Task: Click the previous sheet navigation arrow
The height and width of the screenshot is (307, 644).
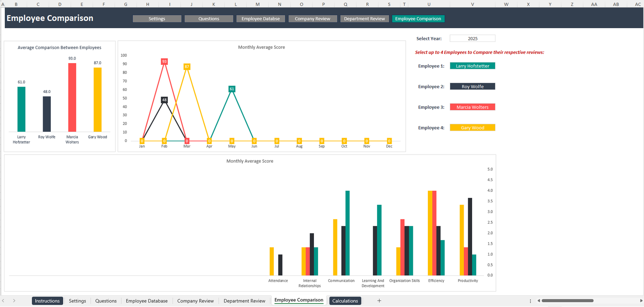Action: click(x=3, y=301)
